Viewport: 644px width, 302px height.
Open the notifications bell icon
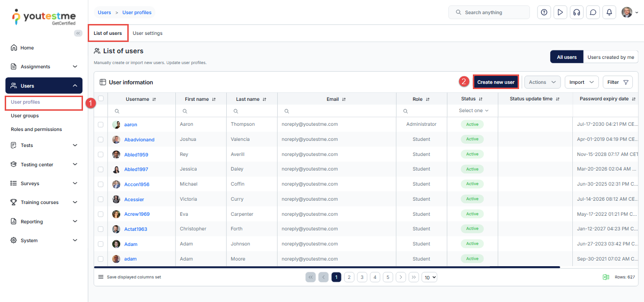pos(609,12)
